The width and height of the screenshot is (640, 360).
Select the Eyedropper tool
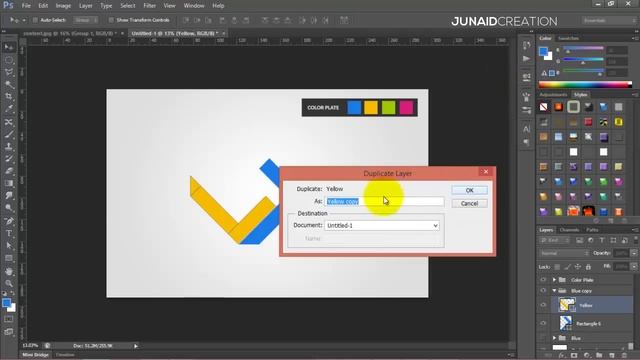(x=9, y=109)
